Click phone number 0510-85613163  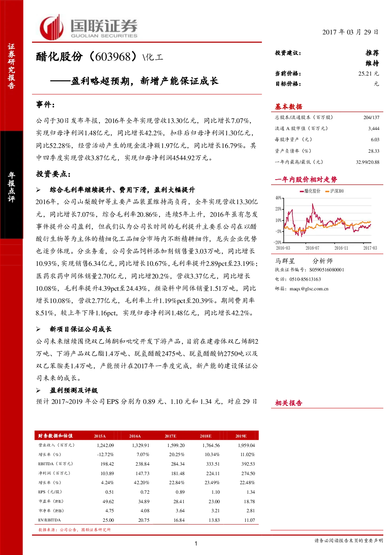(305, 279)
